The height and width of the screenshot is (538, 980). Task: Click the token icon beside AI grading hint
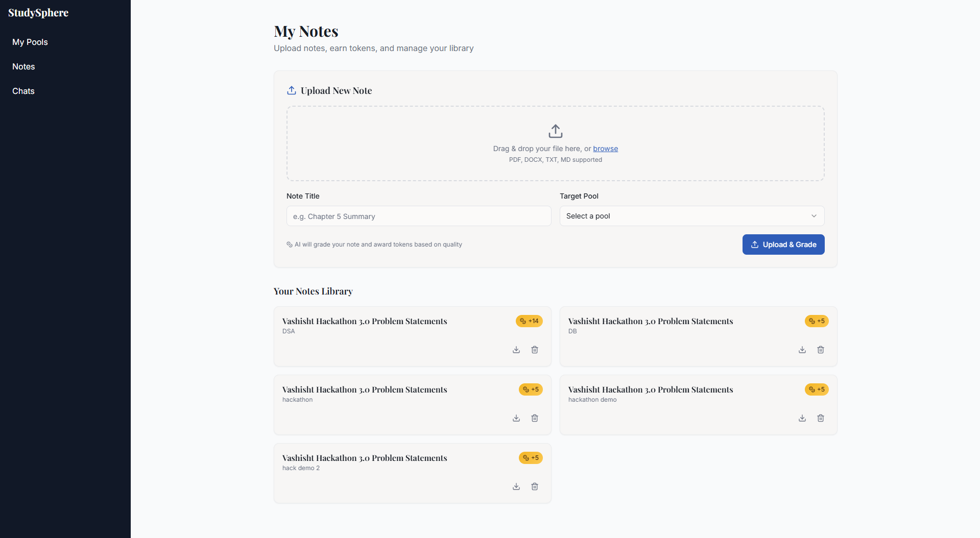pyautogui.click(x=290, y=244)
